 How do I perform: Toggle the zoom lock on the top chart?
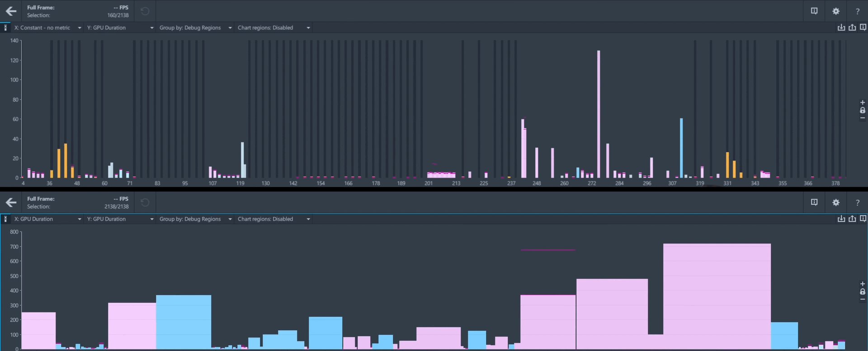[x=863, y=110]
